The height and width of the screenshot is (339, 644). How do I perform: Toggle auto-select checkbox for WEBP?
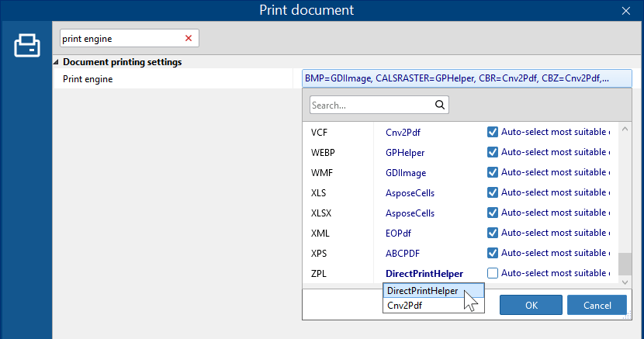493,152
